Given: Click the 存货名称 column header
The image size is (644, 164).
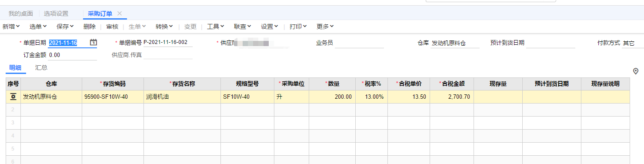Looking at the screenshot, I should (x=182, y=84).
